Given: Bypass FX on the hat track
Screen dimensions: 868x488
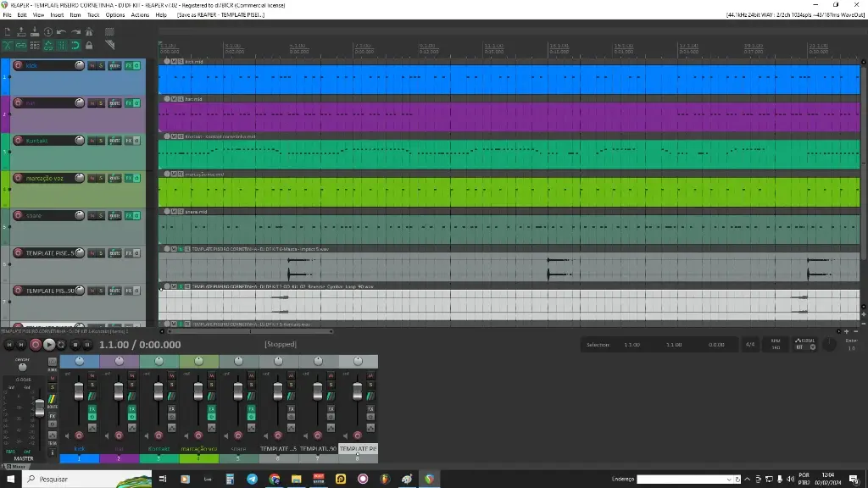Looking at the screenshot, I should coord(136,103).
